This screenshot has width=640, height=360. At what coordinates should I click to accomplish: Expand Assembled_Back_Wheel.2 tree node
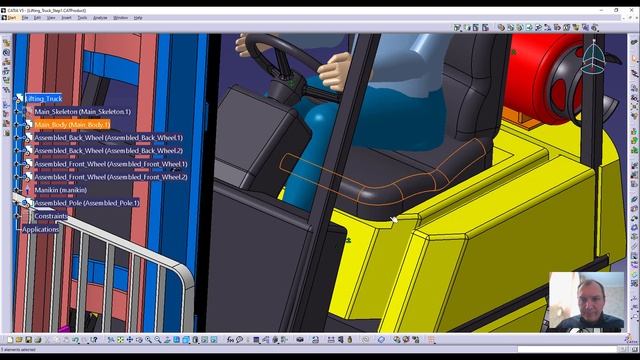(x=17, y=151)
